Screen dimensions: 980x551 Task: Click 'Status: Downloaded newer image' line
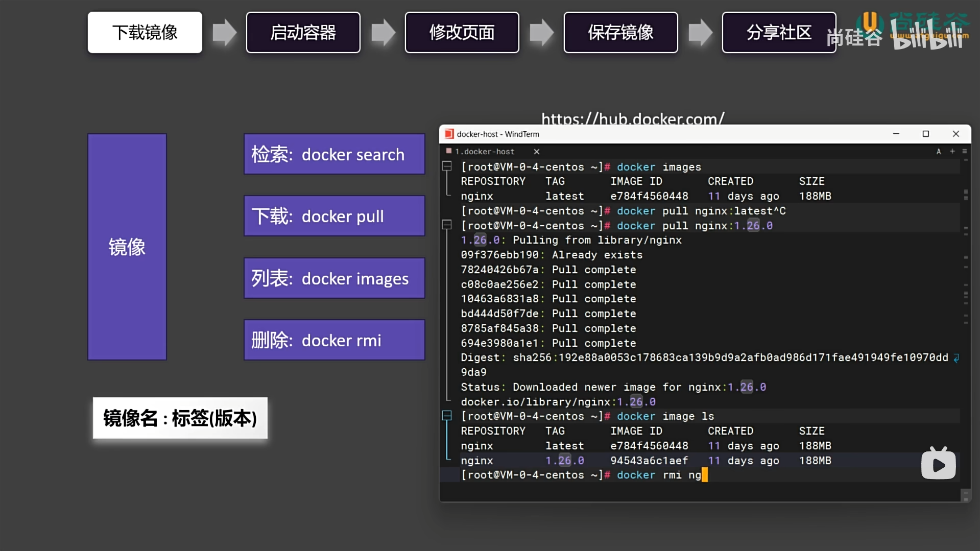tap(613, 387)
